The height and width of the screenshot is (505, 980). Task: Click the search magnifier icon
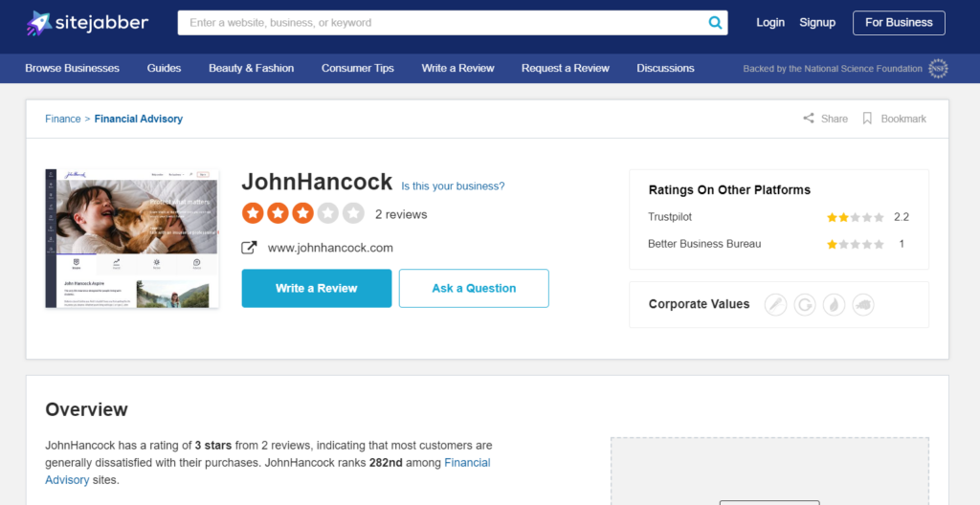click(x=715, y=23)
